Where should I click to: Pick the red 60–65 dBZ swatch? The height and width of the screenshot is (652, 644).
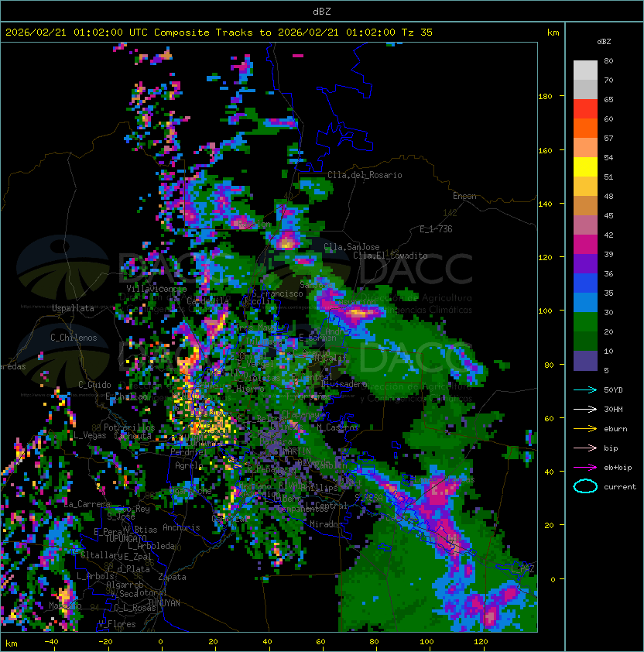[x=585, y=109]
